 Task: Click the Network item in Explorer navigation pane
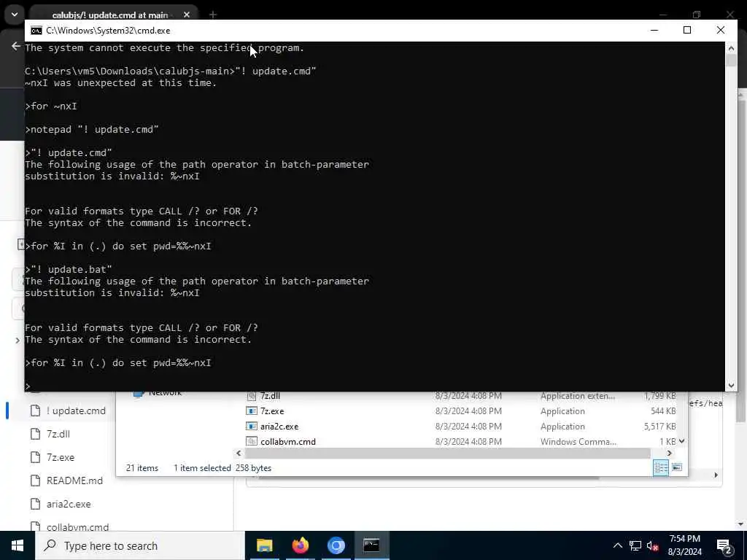point(166,393)
